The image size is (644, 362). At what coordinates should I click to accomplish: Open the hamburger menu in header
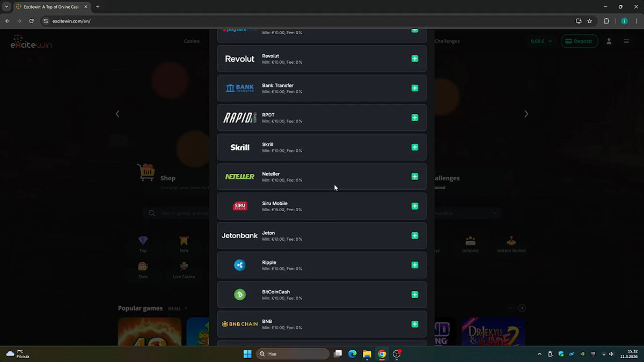(x=626, y=41)
